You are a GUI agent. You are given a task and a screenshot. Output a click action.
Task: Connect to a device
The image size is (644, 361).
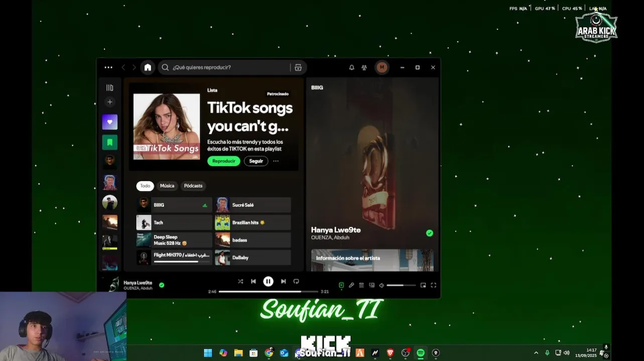point(372,285)
